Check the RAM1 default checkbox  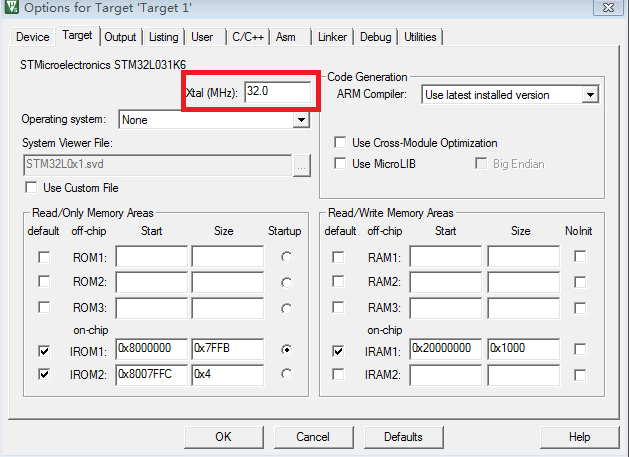tap(338, 257)
